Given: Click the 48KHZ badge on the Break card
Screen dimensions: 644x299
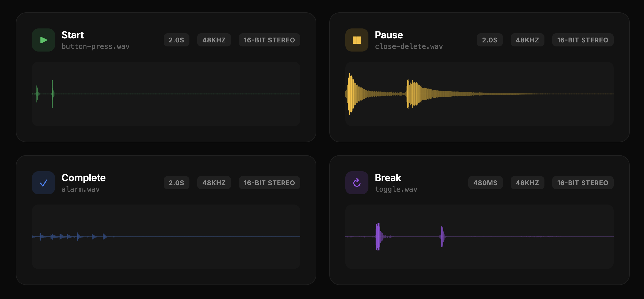Looking at the screenshot, I should (527, 183).
